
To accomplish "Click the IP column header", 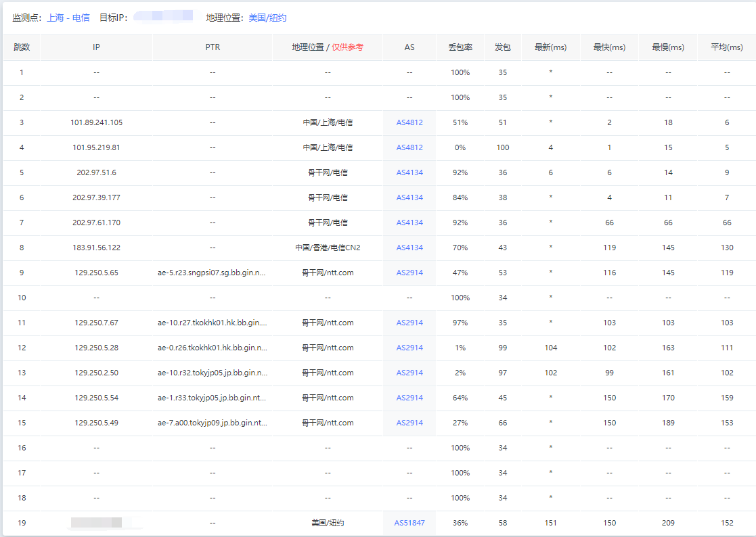I will pos(96,47).
